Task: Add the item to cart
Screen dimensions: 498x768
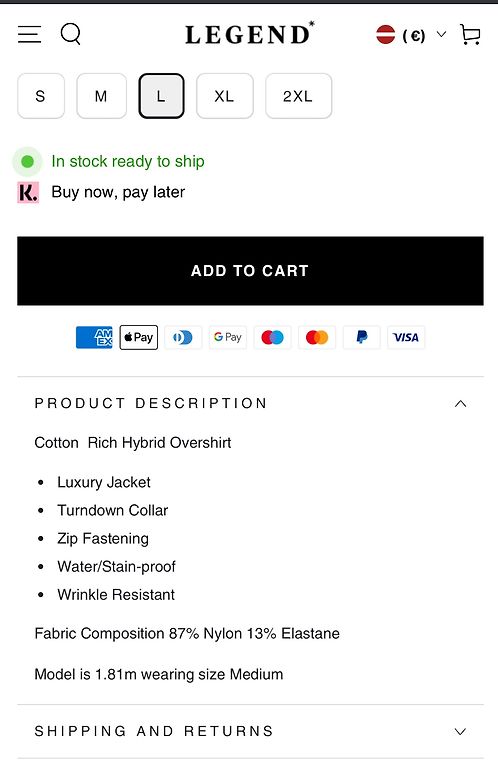Action: point(250,271)
